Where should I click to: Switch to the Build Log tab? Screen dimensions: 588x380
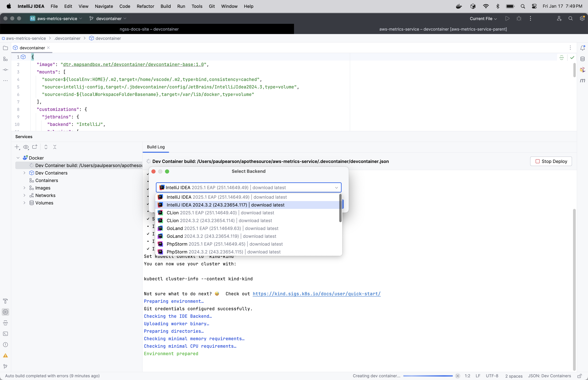pos(156,147)
